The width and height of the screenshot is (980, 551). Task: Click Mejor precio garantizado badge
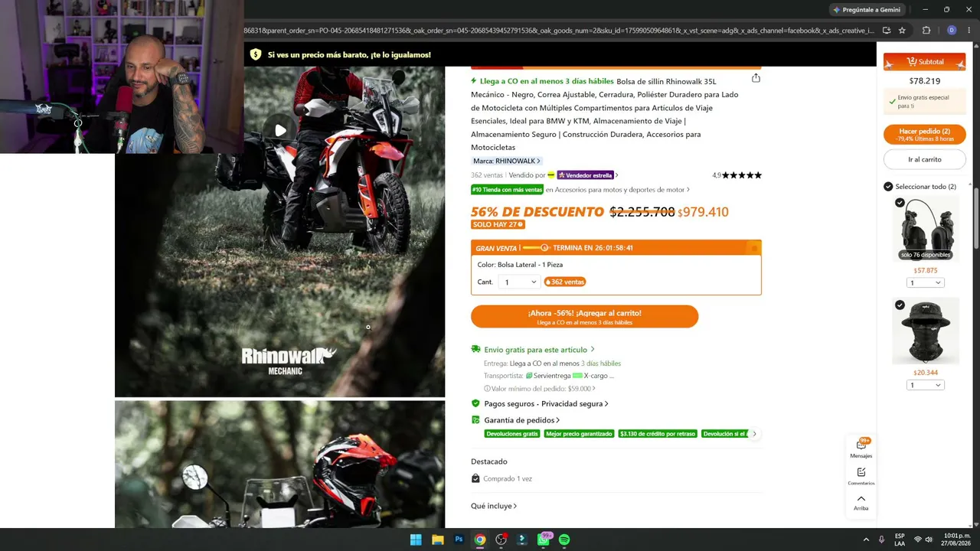[579, 434]
